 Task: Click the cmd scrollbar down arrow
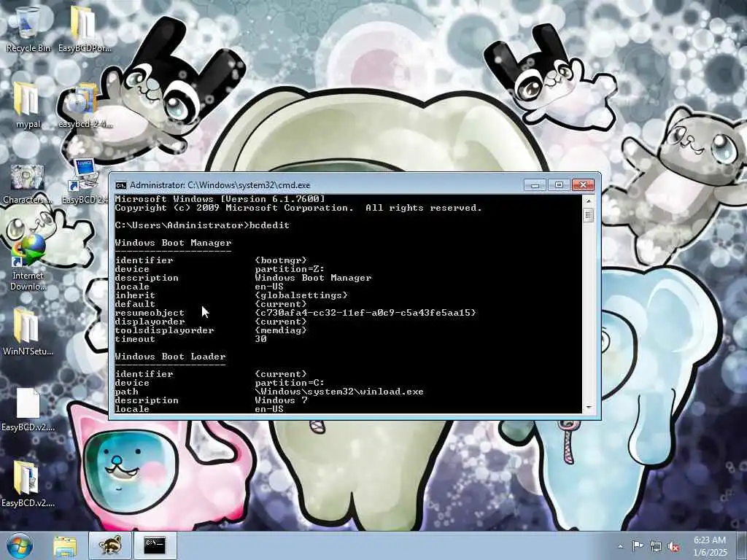pyautogui.click(x=589, y=408)
